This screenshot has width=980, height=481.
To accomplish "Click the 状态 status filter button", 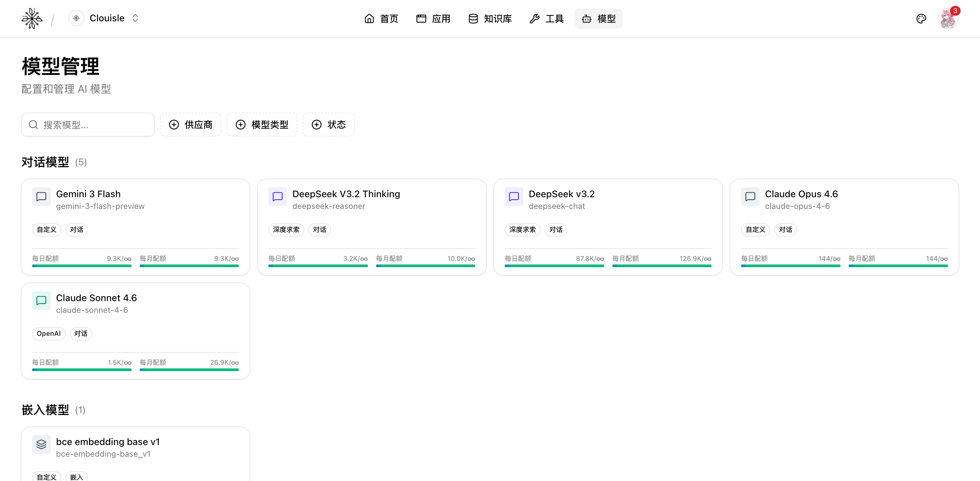I will point(328,124).
